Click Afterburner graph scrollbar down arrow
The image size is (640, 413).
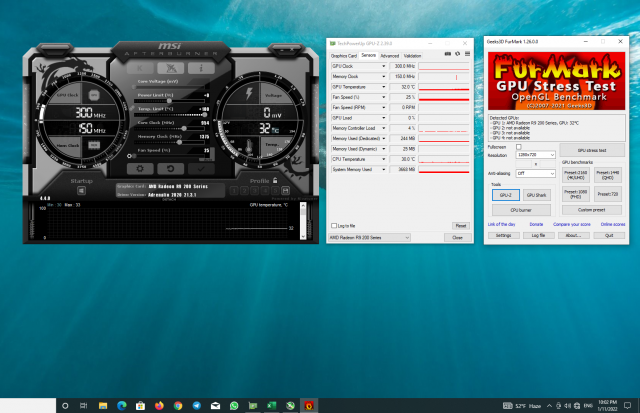click(303, 236)
